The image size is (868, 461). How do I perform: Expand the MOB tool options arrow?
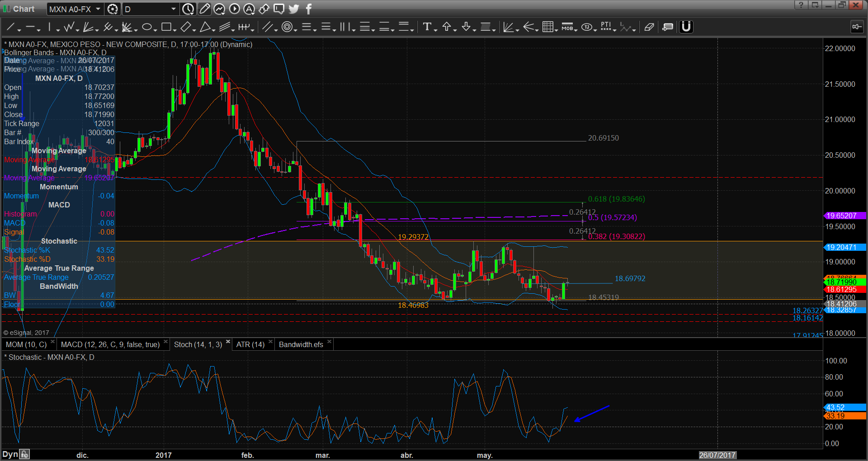pos(576,30)
